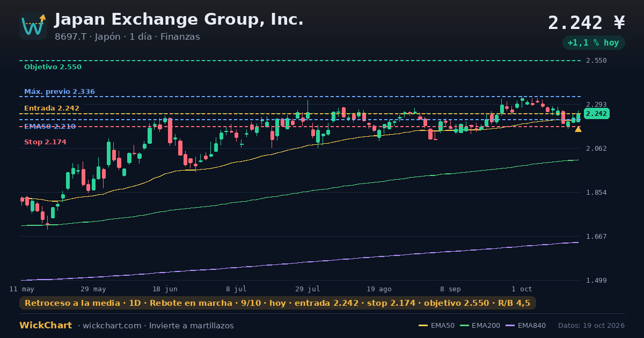
Task: Click the +1,1 % hoy badge
Action: (x=594, y=42)
